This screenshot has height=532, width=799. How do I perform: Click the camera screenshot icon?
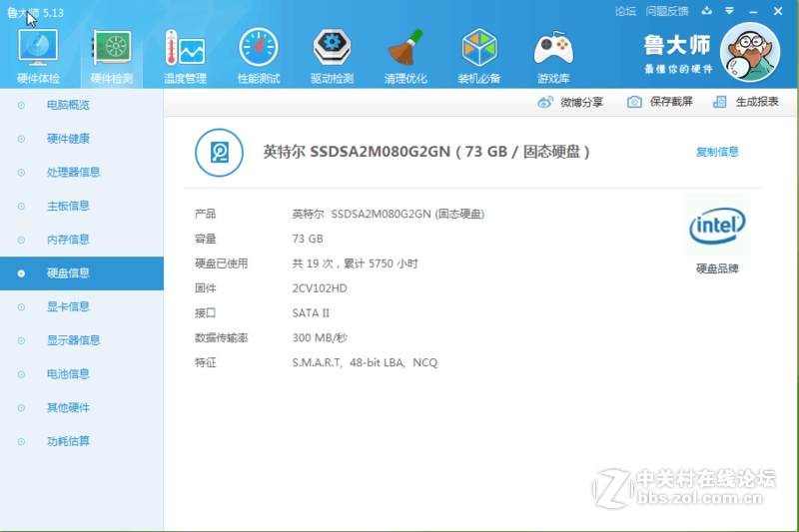pyautogui.click(x=634, y=102)
